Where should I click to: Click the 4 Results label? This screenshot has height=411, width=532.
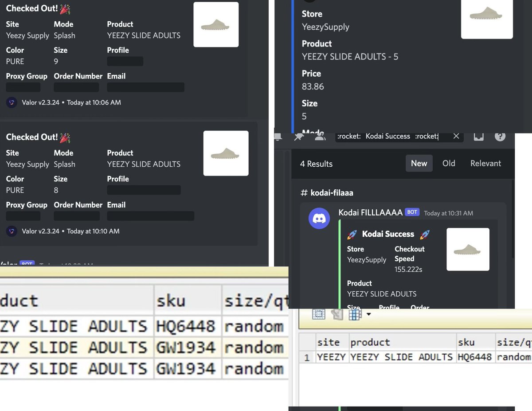click(316, 164)
